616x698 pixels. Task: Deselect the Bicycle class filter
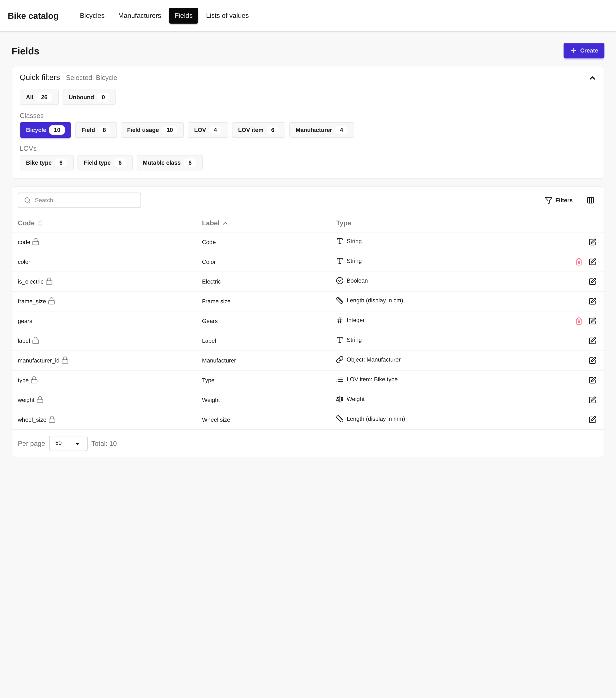coord(45,130)
